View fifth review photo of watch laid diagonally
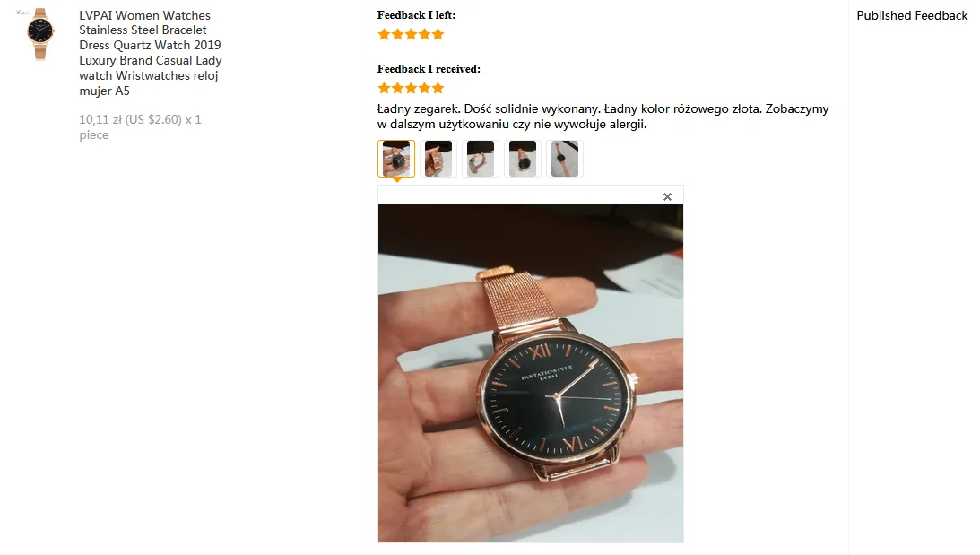The height and width of the screenshot is (555, 980). coord(565,159)
